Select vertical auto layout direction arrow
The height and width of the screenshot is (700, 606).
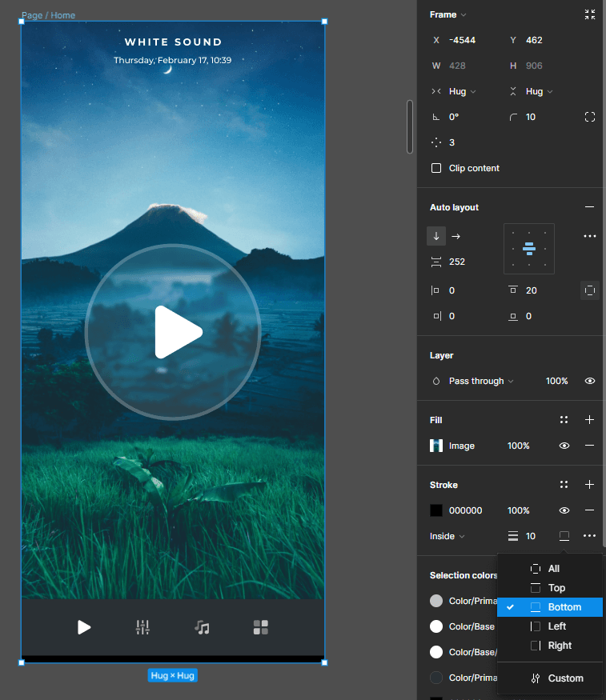coord(436,236)
